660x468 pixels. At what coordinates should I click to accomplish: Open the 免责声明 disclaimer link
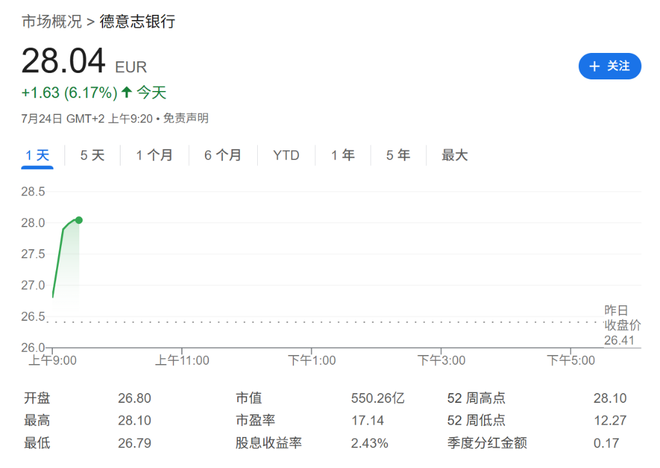tap(186, 118)
